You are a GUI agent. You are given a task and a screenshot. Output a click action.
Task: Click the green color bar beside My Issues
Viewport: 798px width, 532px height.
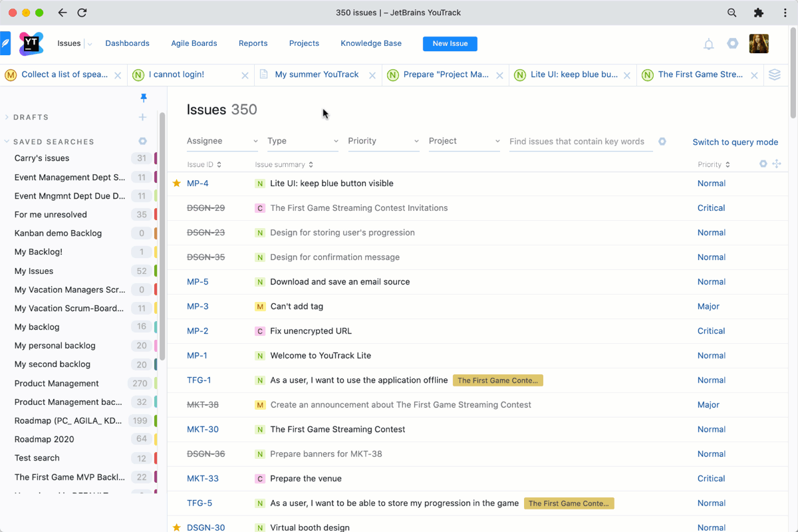[156, 271]
